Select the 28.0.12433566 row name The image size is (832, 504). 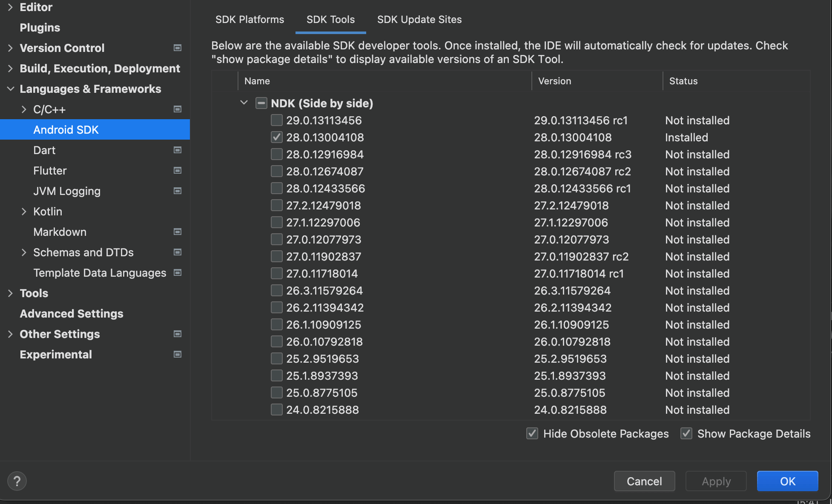(326, 189)
